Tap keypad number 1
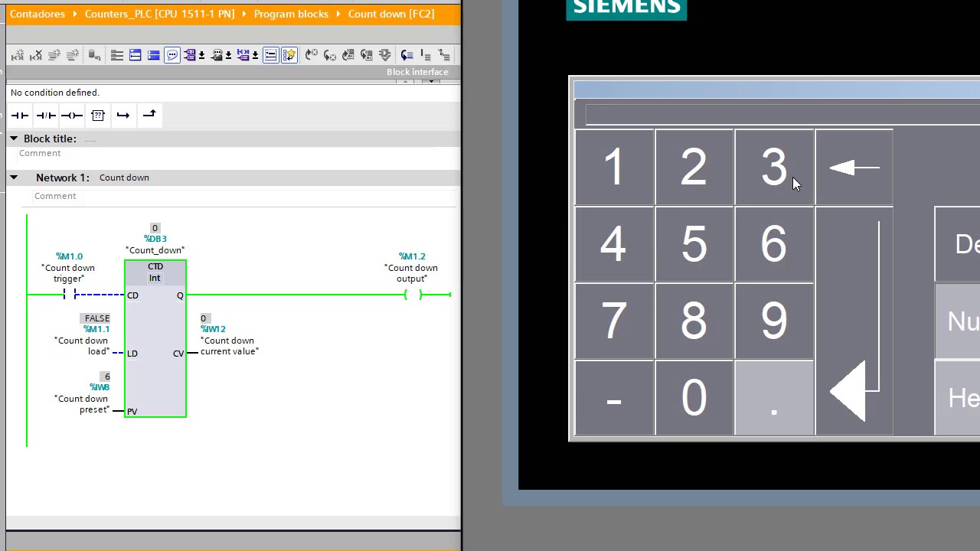This screenshot has height=551, width=980. [614, 168]
